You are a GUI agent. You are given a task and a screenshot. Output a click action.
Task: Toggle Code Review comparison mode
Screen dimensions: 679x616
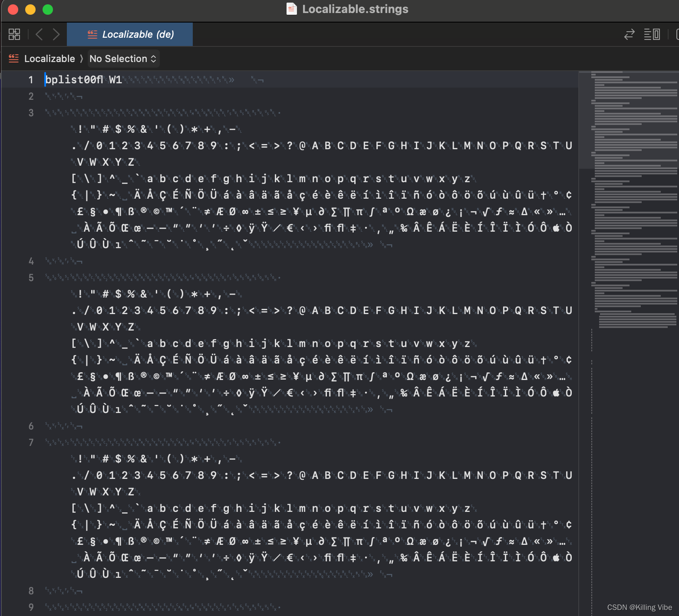(629, 34)
